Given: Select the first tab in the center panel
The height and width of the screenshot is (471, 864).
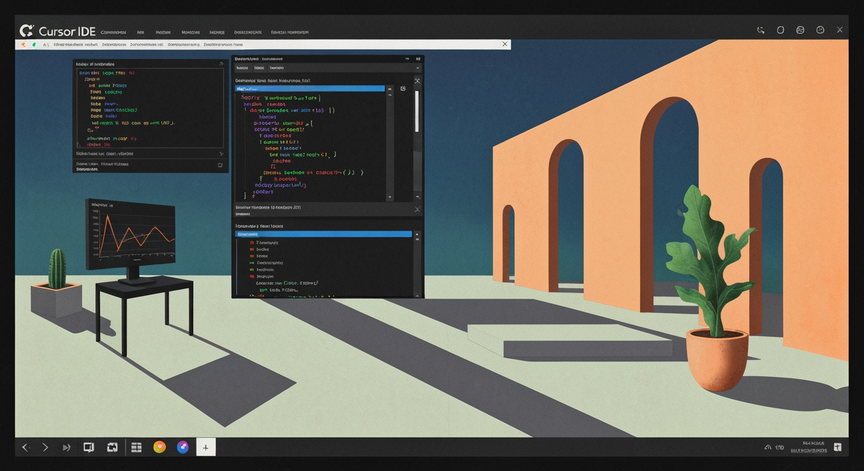Looking at the screenshot, I should coord(242,68).
